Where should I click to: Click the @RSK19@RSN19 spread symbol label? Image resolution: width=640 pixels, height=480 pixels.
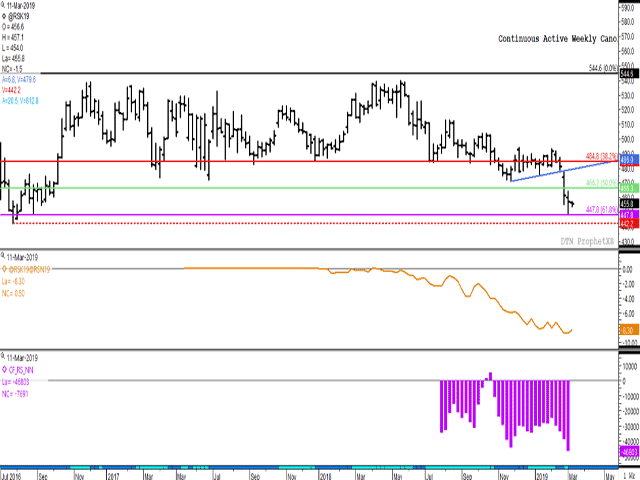click(x=29, y=269)
